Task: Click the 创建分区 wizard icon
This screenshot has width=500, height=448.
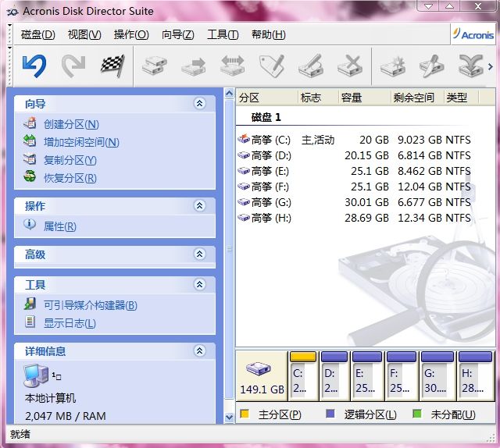Action: [30, 123]
